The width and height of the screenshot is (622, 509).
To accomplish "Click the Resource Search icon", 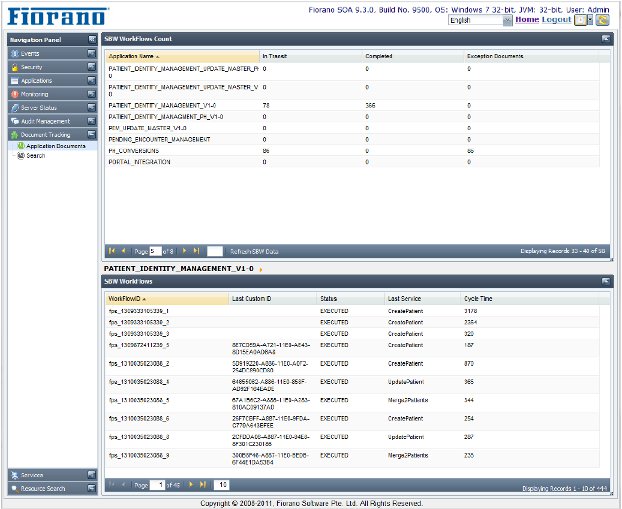I will [15, 488].
